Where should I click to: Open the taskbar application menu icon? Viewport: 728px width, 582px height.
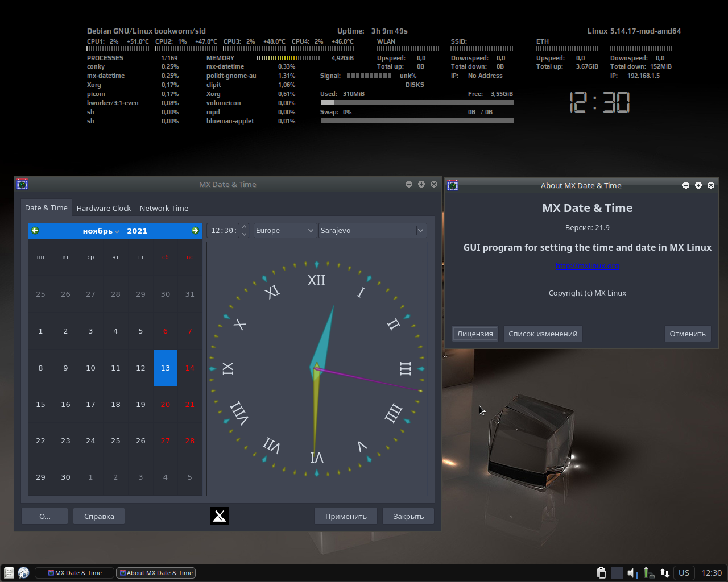coord(9,573)
